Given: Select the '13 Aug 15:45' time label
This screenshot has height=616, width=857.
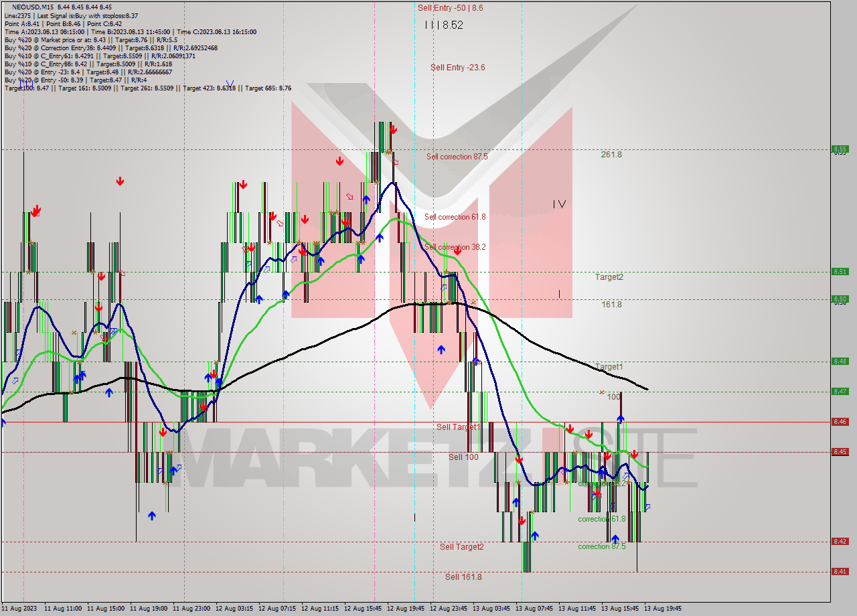Looking at the screenshot, I should [x=620, y=609].
